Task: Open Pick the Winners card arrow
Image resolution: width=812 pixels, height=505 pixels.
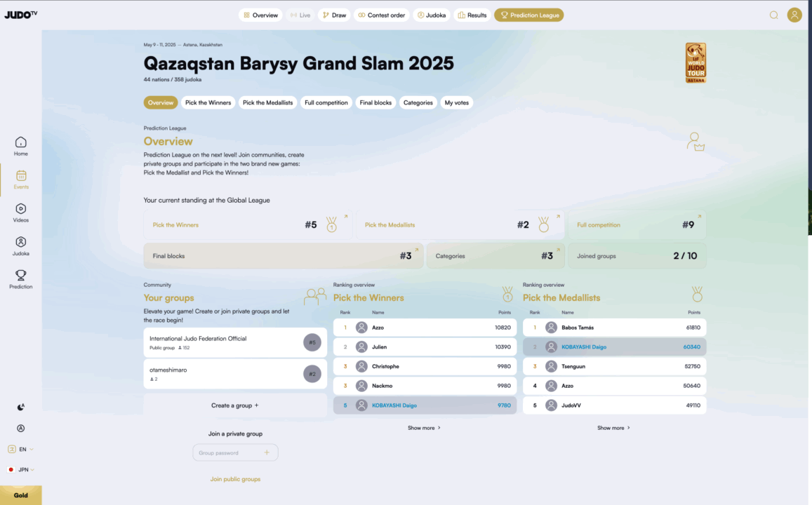Action: [346, 216]
